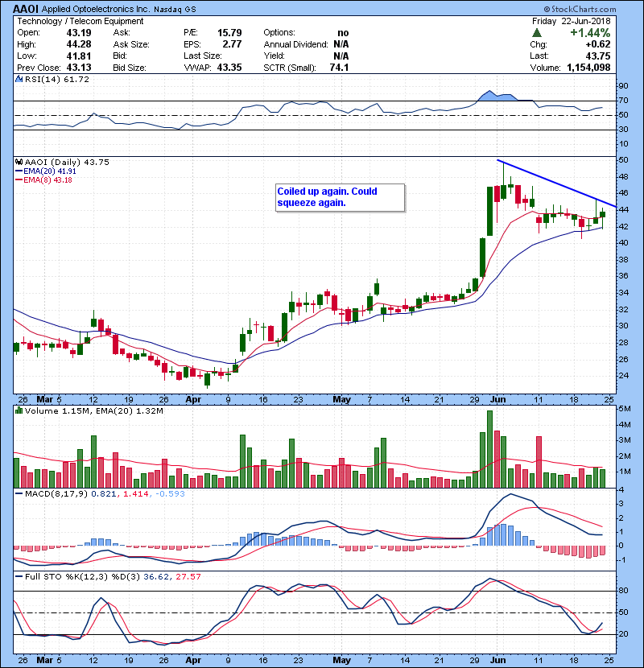Click the Full STO legend line marker
The width and height of the screenshot is (644, 668).
pyautogui.click(x=19, y=576)
